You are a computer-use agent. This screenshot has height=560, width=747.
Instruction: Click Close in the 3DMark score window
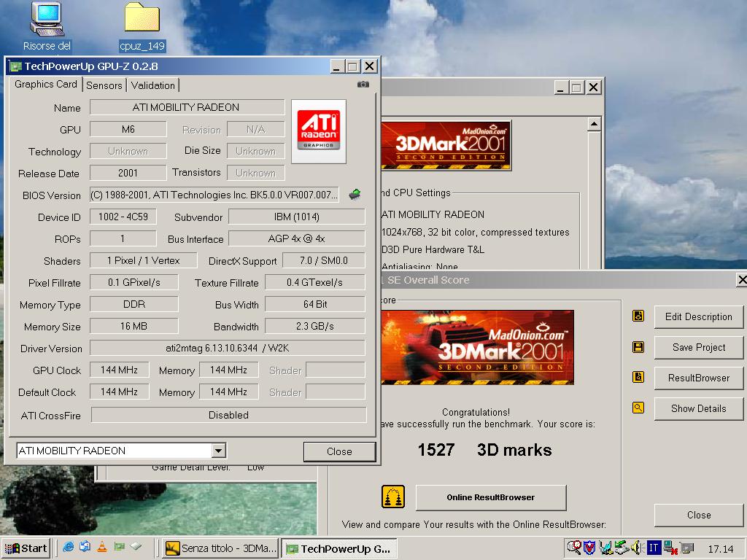coord(698,515)
